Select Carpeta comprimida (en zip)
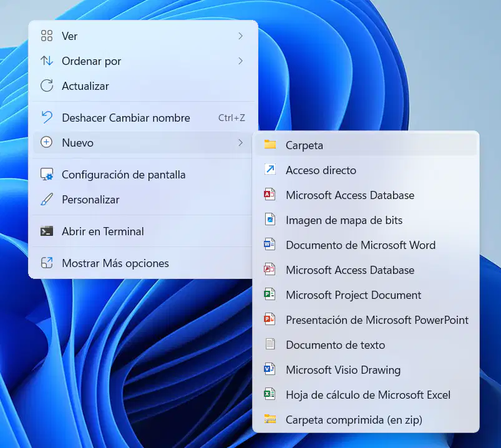 click(x=367, y=419)
